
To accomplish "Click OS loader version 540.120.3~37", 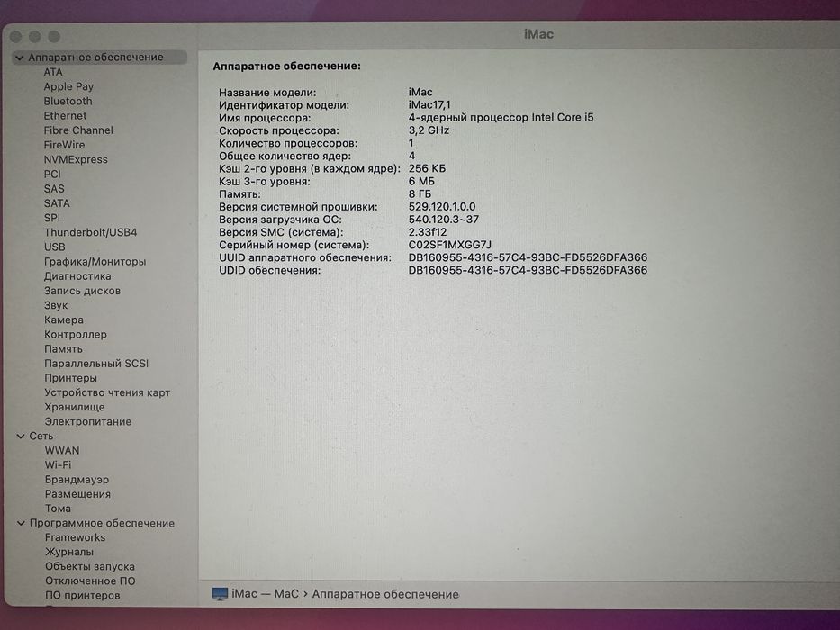I will click(444, 220).
